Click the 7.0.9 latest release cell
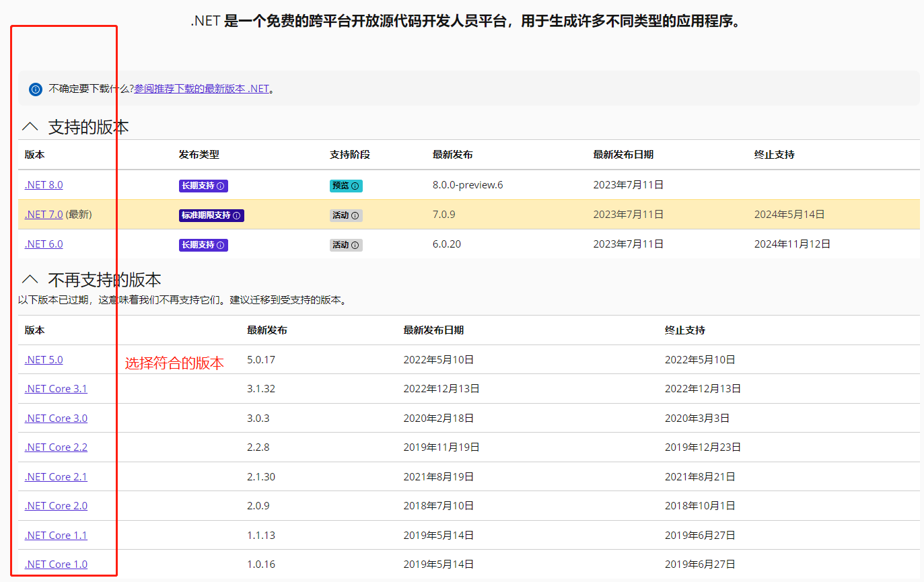Image resolution: width=924 pixels, height=582 pixels. [444, 215]
